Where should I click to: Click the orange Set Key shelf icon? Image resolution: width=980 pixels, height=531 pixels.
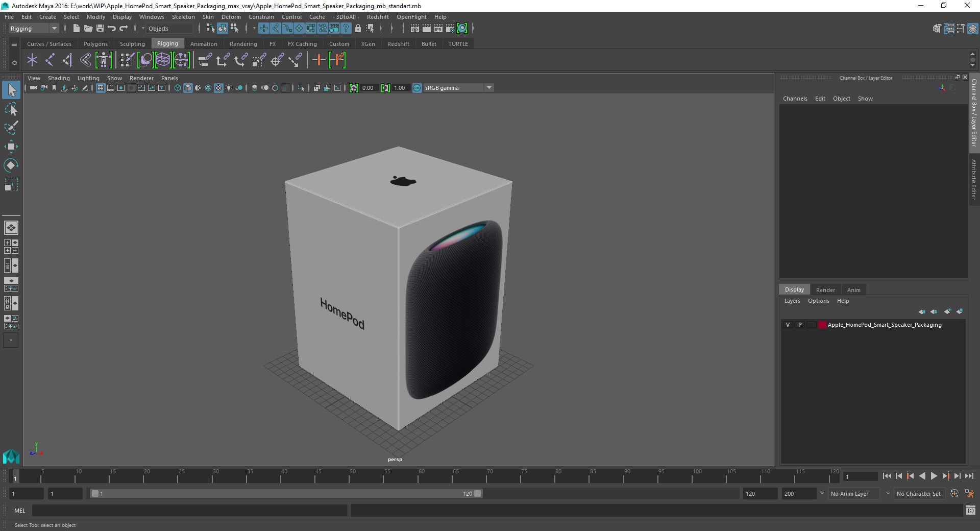point(319,60)
